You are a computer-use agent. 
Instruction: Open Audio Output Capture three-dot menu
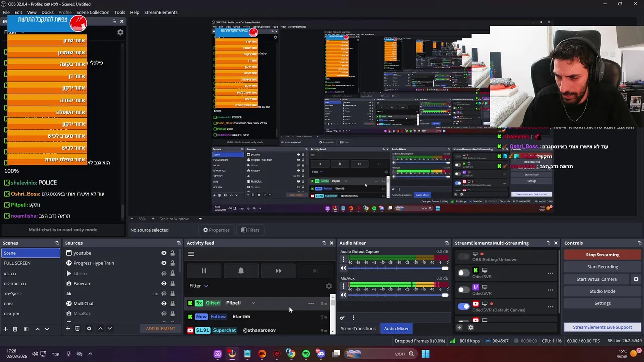(344, 260)
